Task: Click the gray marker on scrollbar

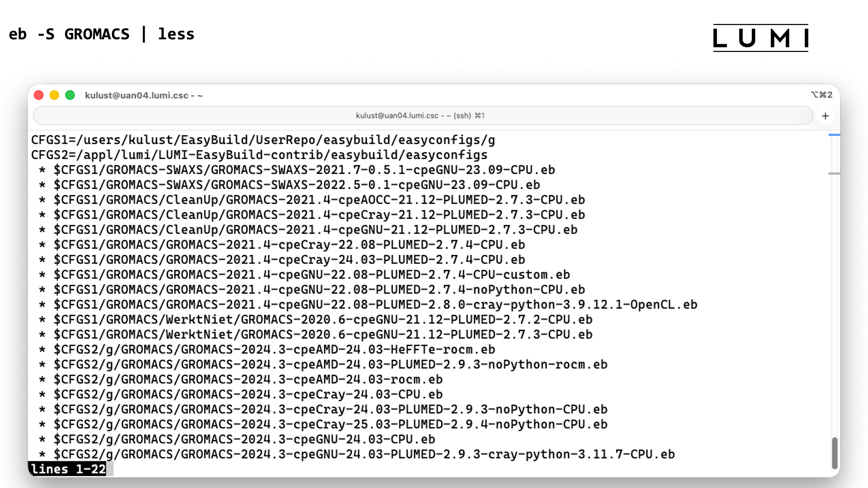Action: [834, 174]
